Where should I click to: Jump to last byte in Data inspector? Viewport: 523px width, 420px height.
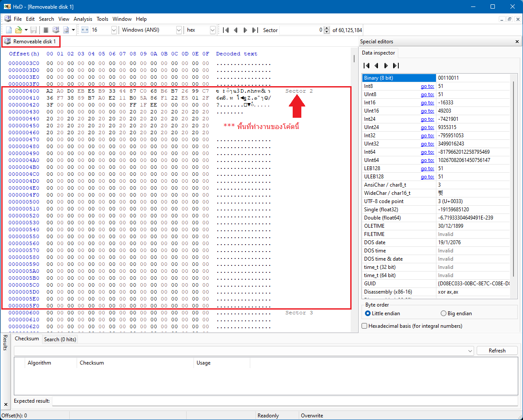396,66
